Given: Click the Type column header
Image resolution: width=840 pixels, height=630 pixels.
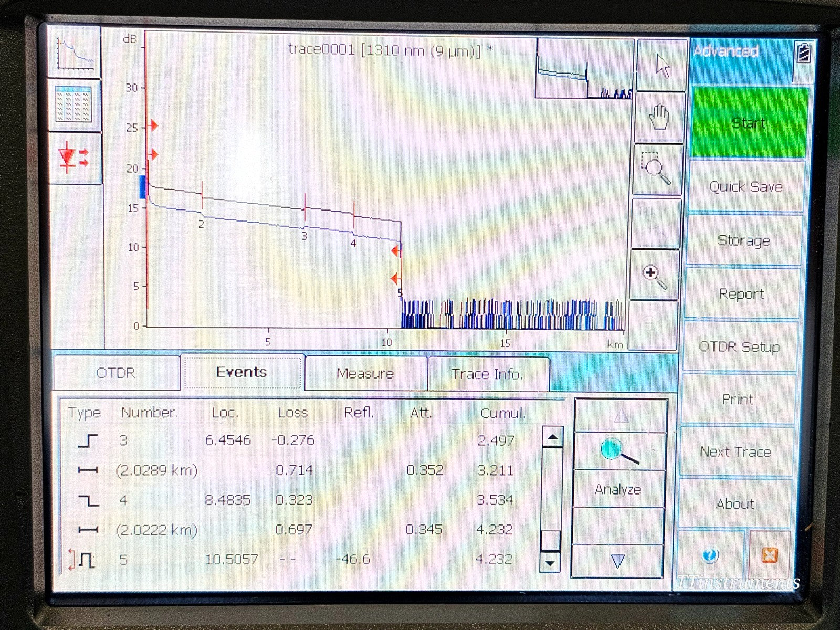Looking at the screenshot, I should 84,413.
